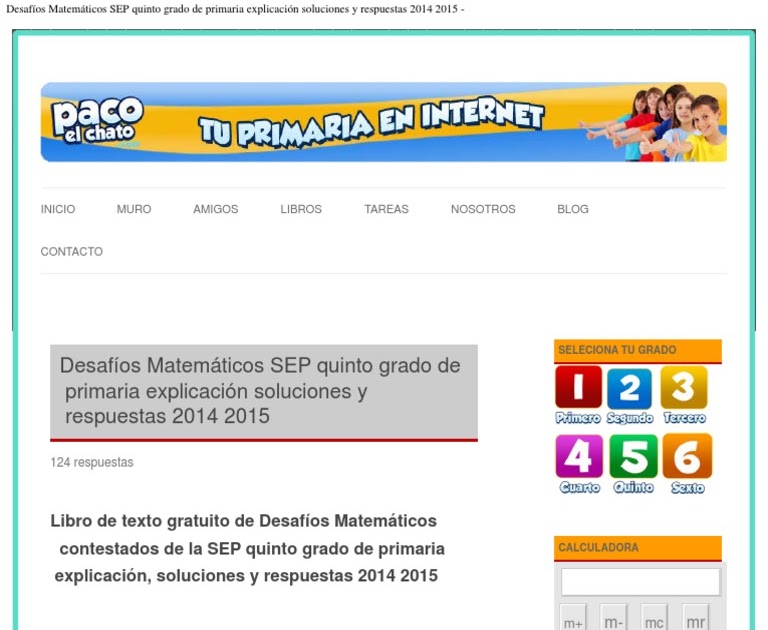Viewport: 768px width, 630px height.
Task: Select the Quinto grade 5 icon
Action: point(633,464)
